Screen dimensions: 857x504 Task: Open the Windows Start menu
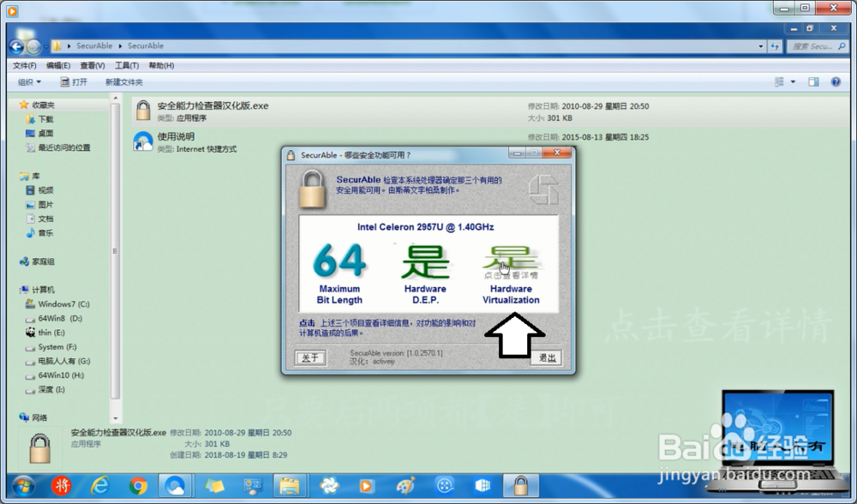pos(22,485)
